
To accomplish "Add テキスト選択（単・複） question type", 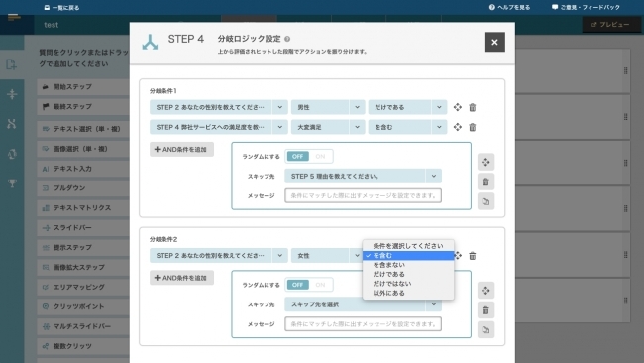I will [x=83, y=129].
